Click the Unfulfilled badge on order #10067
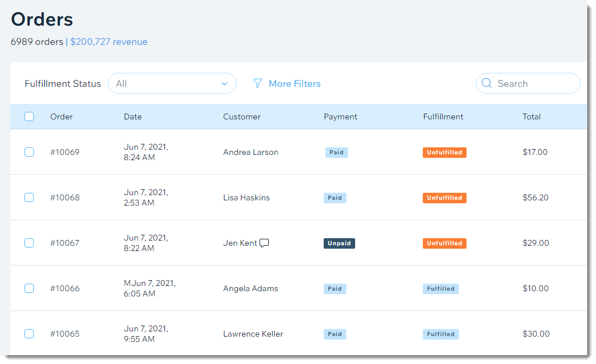The height and width of the screenshot is (364, 596). [x=444, y=243]
